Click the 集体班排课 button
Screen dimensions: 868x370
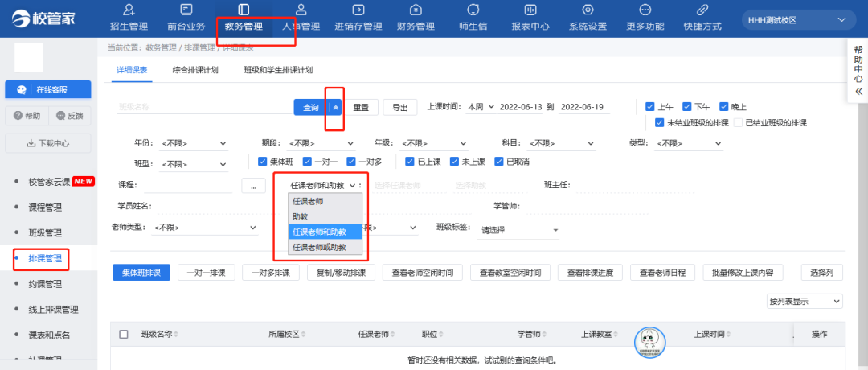(141, 273)
